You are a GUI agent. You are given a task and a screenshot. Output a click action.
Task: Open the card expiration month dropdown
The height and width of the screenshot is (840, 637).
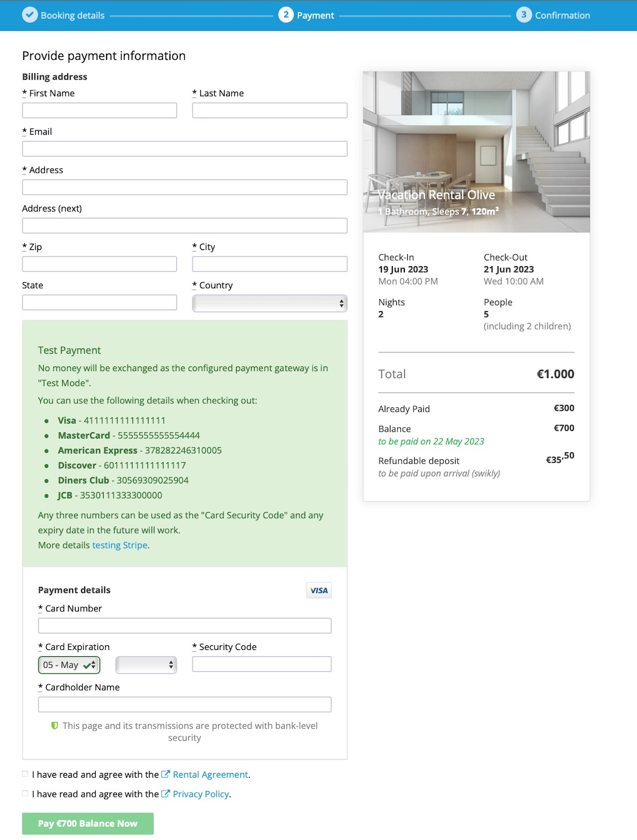click(x=69, y=665)
